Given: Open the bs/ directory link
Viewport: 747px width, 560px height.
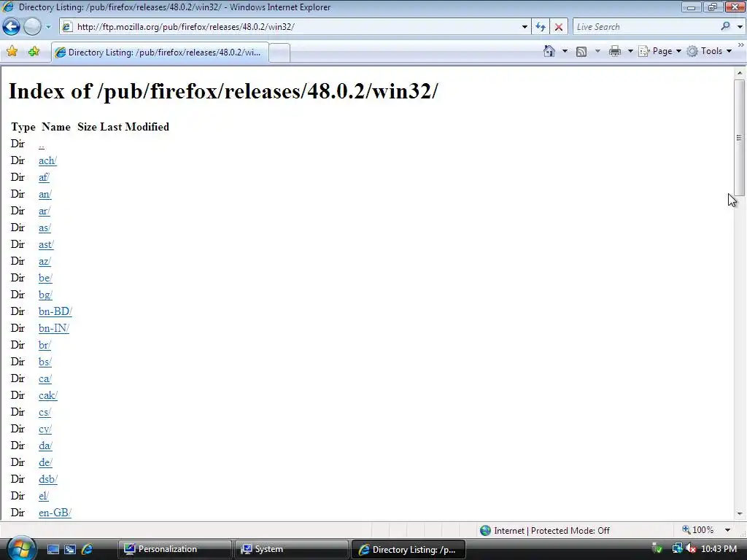Looking at the screenshot, I should tap(44, 362).
